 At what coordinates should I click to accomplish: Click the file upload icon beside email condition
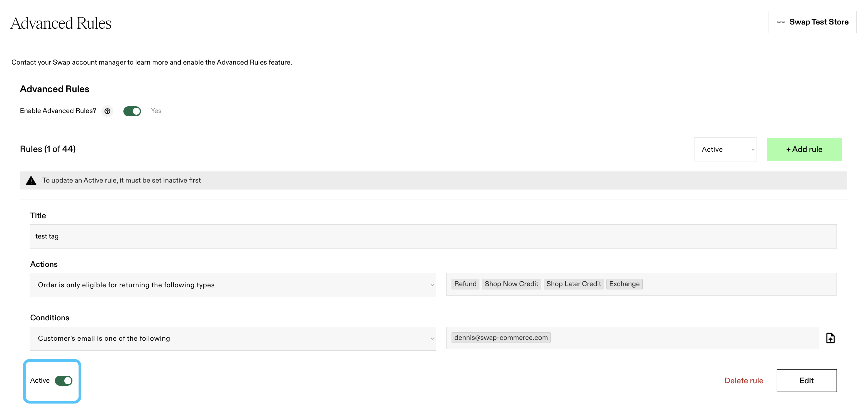pos(830,338)
